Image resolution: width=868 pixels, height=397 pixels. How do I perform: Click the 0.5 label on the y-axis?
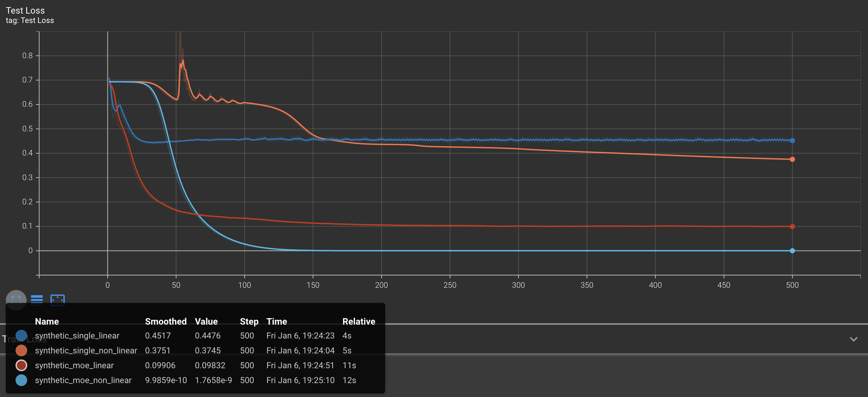coord(27,129)
